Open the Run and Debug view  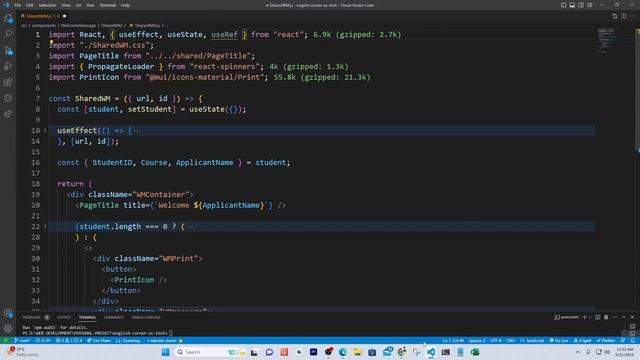(x=8, y=66)
